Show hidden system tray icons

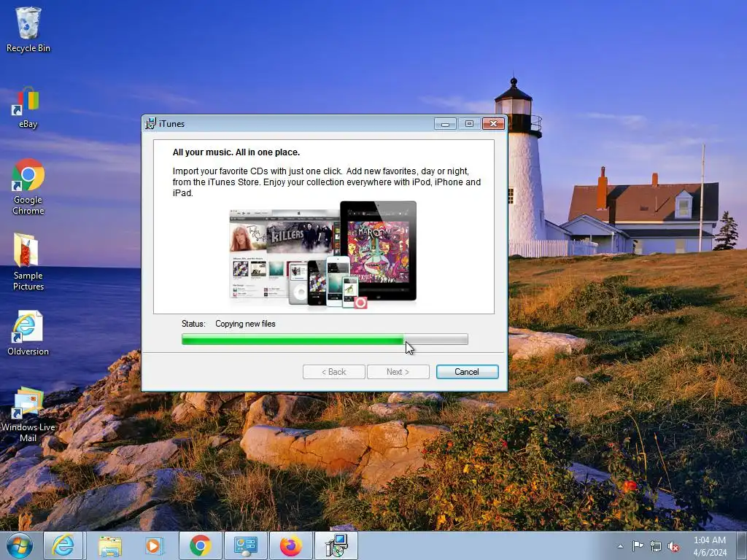(620, 546)
